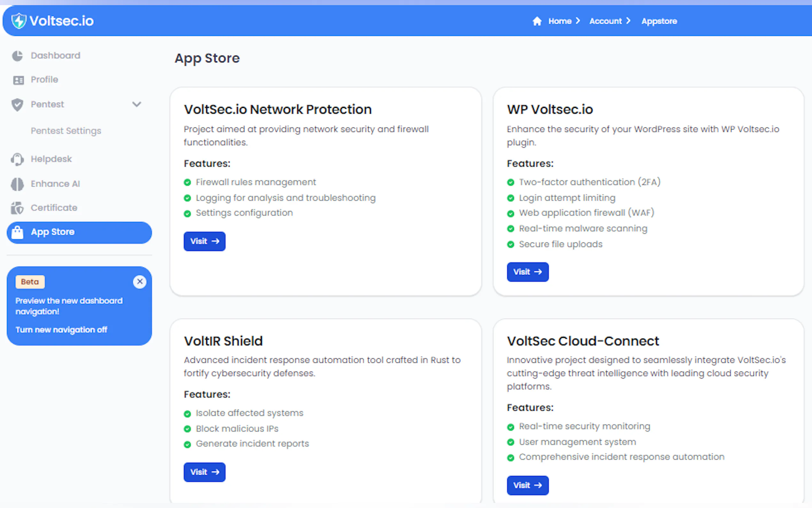Viewport: 812px width, 508px height.
Task: Open Pentest Settings submenu item
Action: click(66, 131)
